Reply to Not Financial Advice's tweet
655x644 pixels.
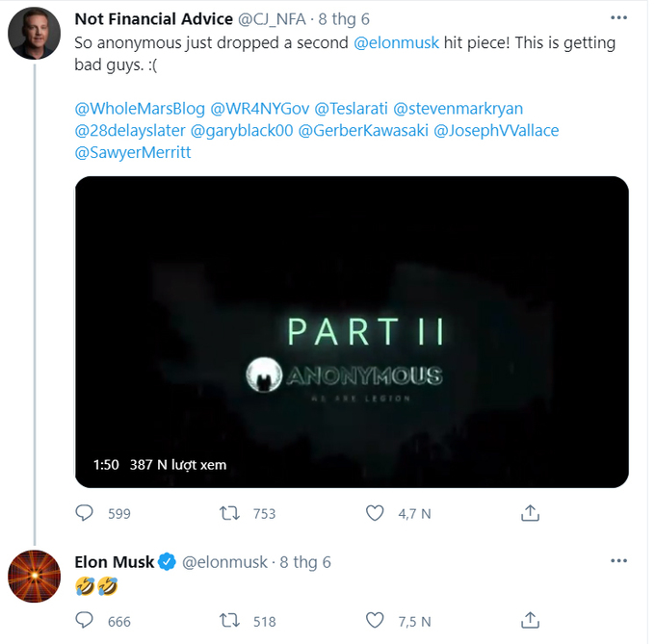[85, 514]
